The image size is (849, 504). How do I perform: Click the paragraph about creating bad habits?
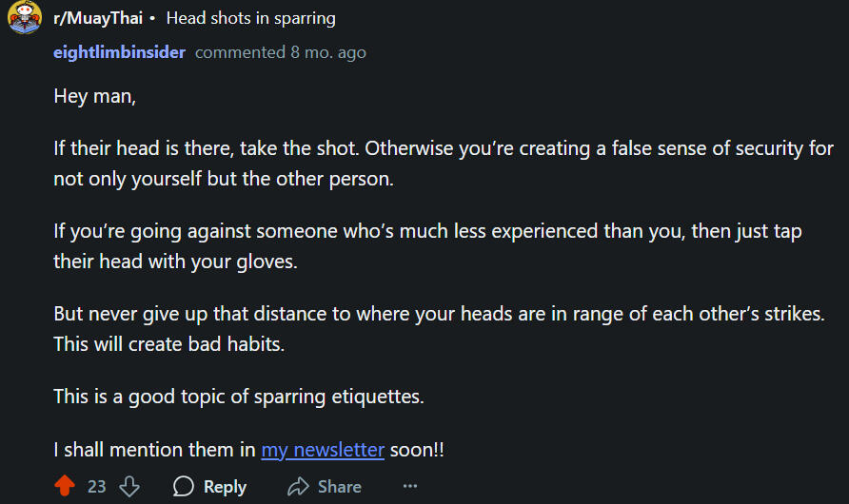click(438, 328)
